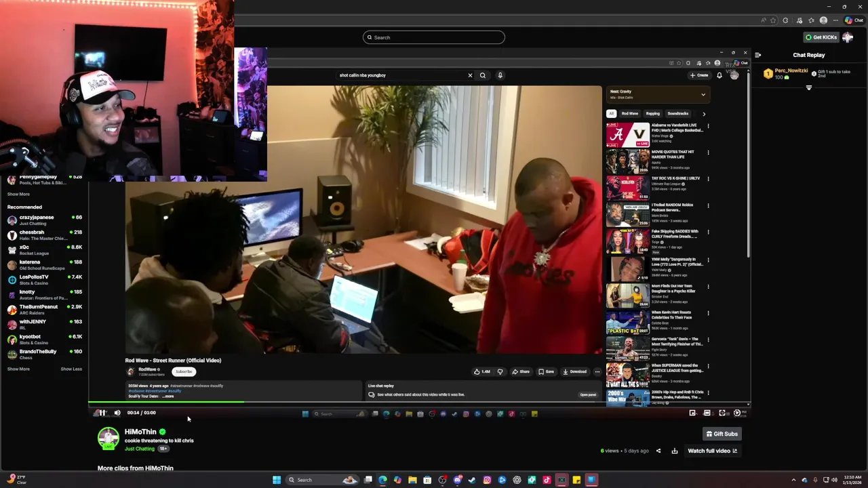Click the YouTube Download button

point(574,371)
